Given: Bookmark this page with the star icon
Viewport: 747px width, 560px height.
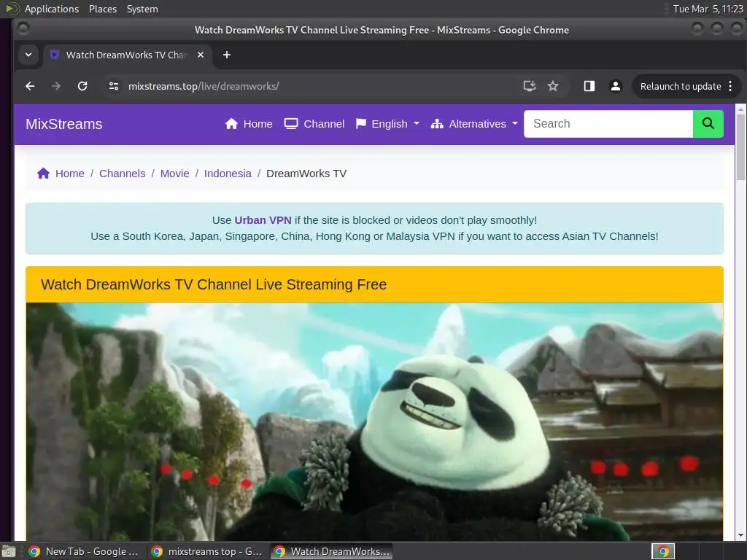Looking at the screenshot, I should point(553,86).
